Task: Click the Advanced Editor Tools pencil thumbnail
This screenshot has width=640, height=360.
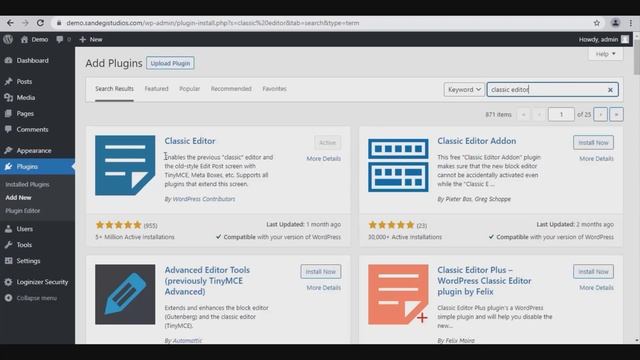Action: pyautogui.click(x=125, y=294)
